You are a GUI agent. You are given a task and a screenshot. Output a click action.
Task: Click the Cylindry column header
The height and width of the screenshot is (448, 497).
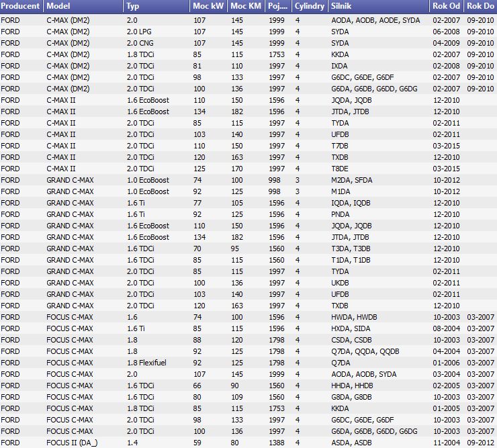310,6
